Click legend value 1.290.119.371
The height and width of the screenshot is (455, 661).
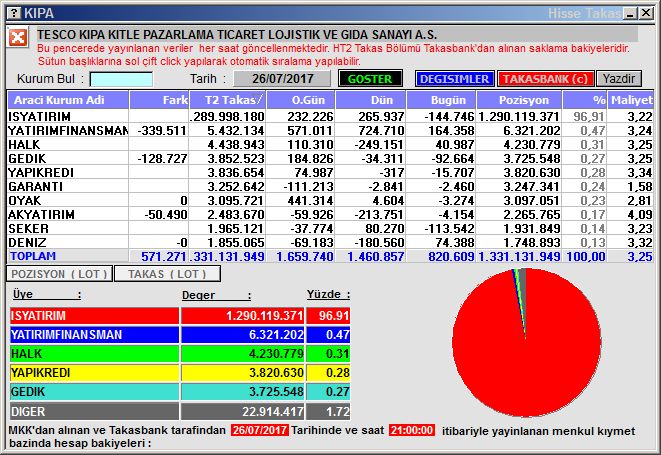(264, 315)
